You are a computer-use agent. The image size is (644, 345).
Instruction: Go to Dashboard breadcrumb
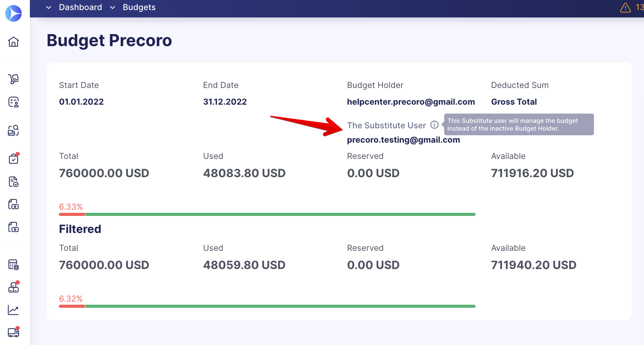tap(80, 7)
